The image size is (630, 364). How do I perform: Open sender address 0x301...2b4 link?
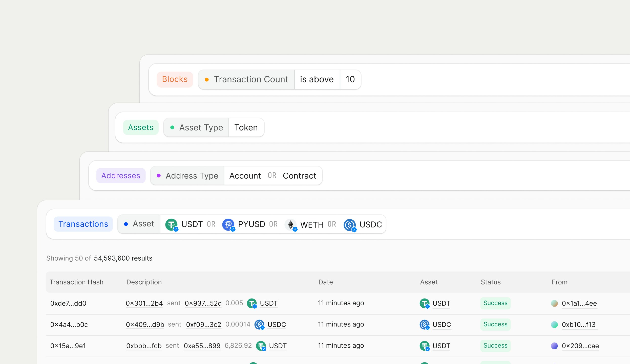144,303
